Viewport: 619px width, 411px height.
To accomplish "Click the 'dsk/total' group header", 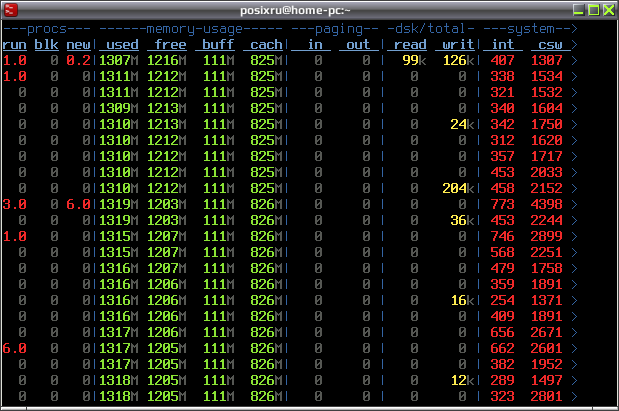I will pos(430,29).
